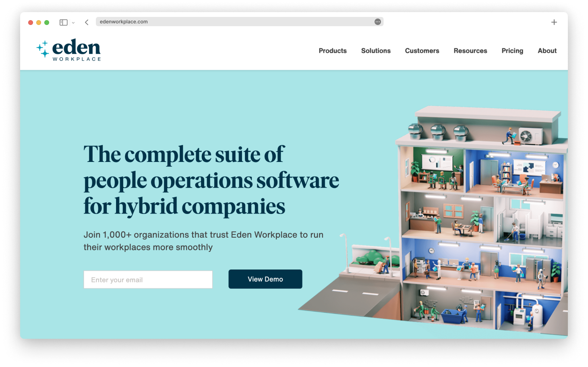
Task: Open the Solutions menu
Action: [376, 51]
